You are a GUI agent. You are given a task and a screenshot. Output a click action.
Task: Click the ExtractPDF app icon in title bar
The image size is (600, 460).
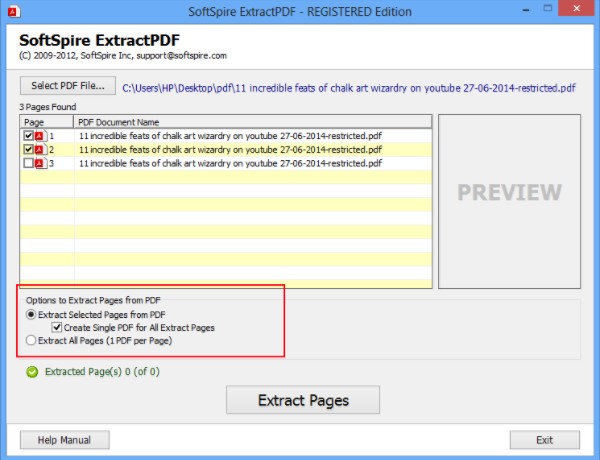pyautogui.click(x=14, y=11)
